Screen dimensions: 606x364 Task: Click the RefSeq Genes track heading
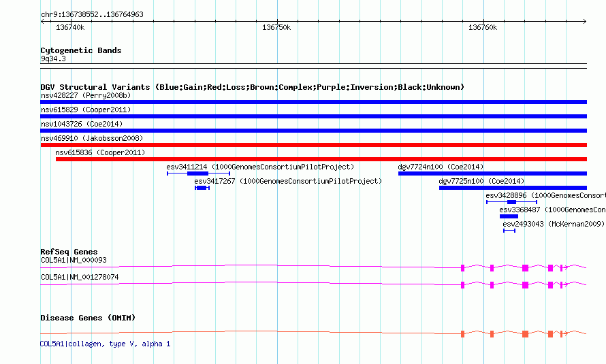point(69,252)
